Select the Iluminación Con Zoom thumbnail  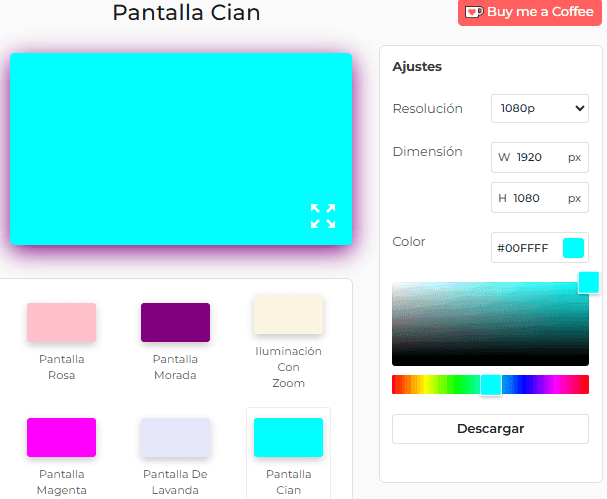point(288,314)
